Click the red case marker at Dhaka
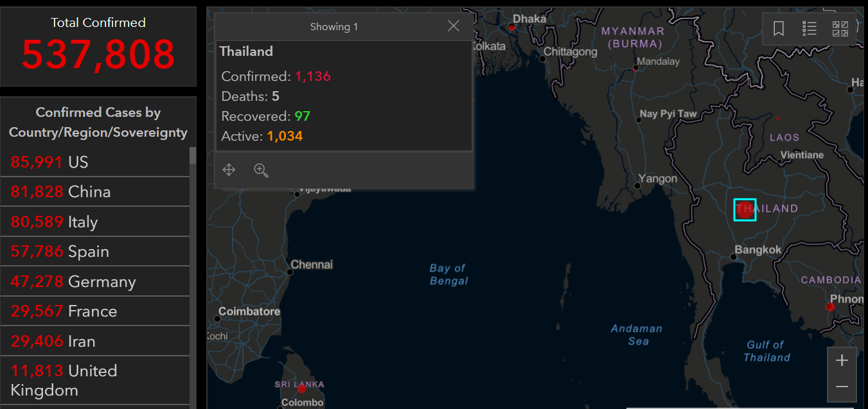Viewport: 868px width, 409px height. (511, 28)
